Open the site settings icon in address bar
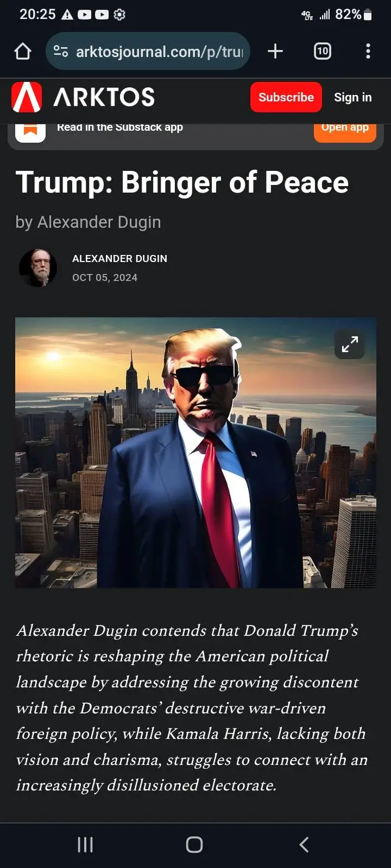 (61, 52)
